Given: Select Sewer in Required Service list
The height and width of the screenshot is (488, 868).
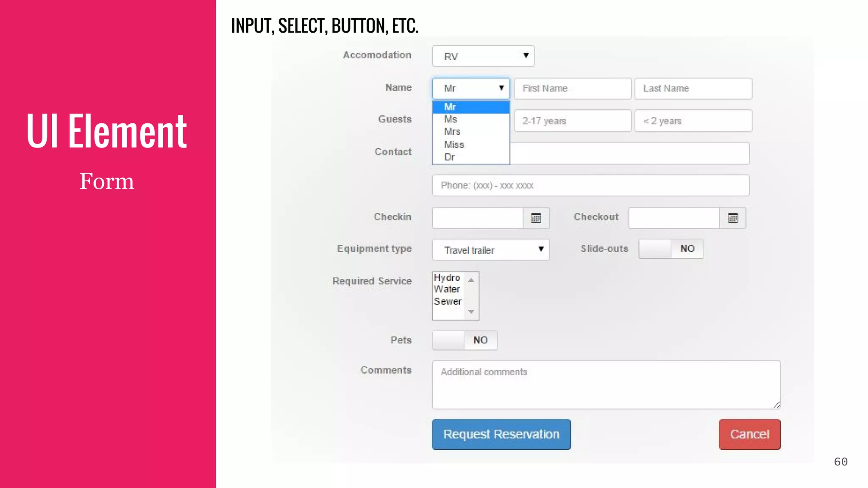Looking at the screenshot, I should coord(448,302).
